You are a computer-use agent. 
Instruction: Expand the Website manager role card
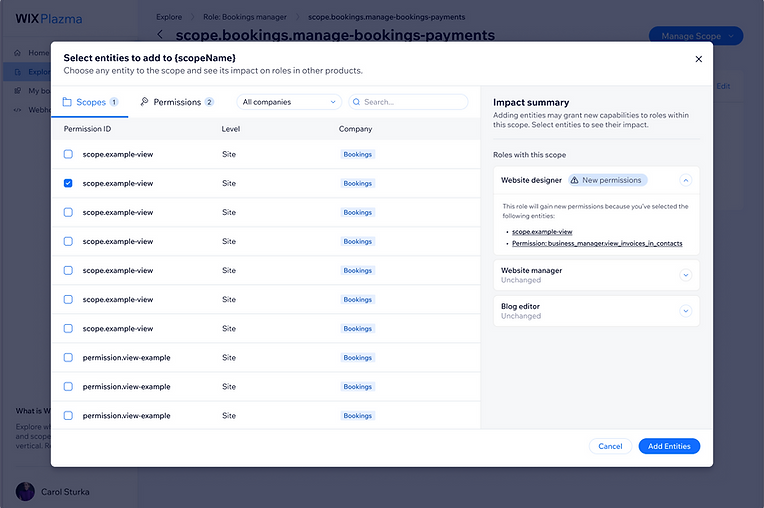pyautogui.click(x=686, y=275)
